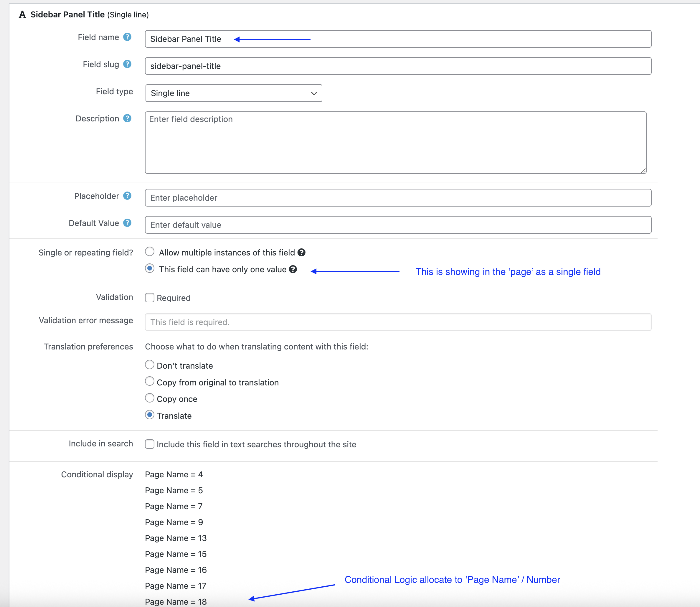Click the Translation preferences label

tap(88, 347)
